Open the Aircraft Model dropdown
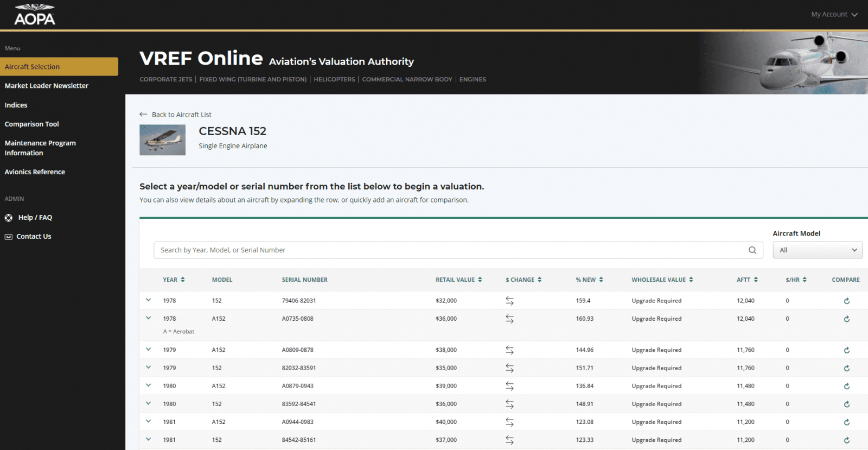Image resolution: width=868 pixels, height=450 pixels. tap(817, 250)
